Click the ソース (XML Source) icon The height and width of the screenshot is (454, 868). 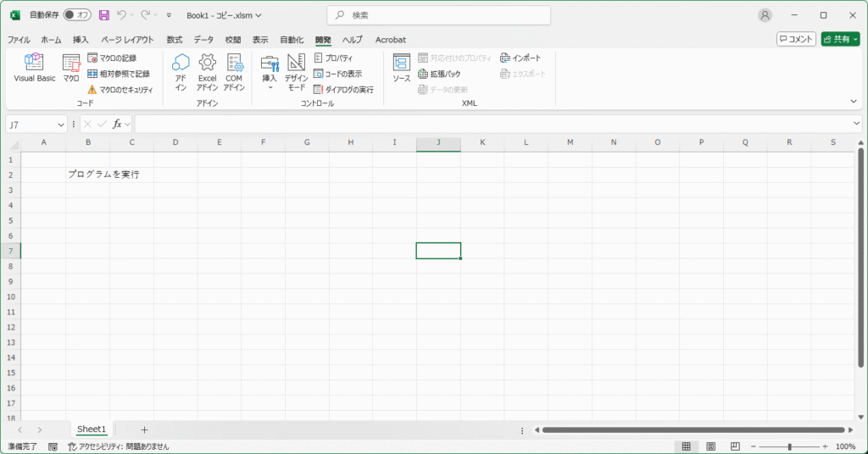click(x=401, y=67)
